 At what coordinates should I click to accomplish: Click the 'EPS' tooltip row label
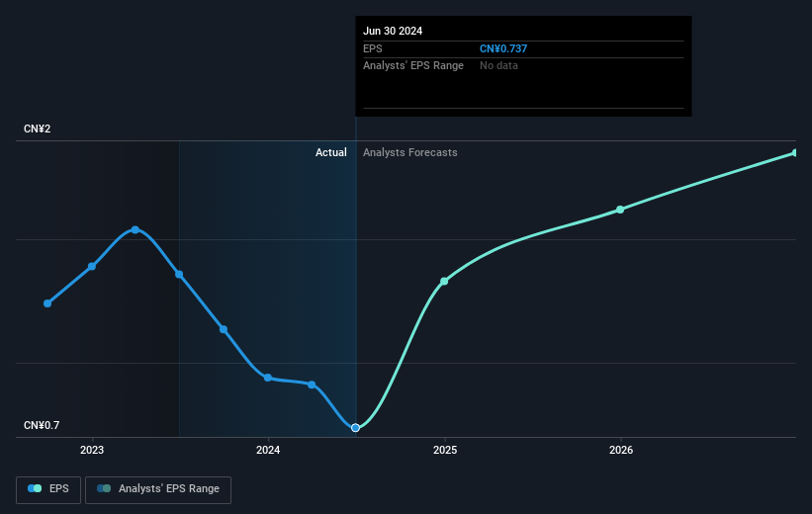click(x=372, y=48)
